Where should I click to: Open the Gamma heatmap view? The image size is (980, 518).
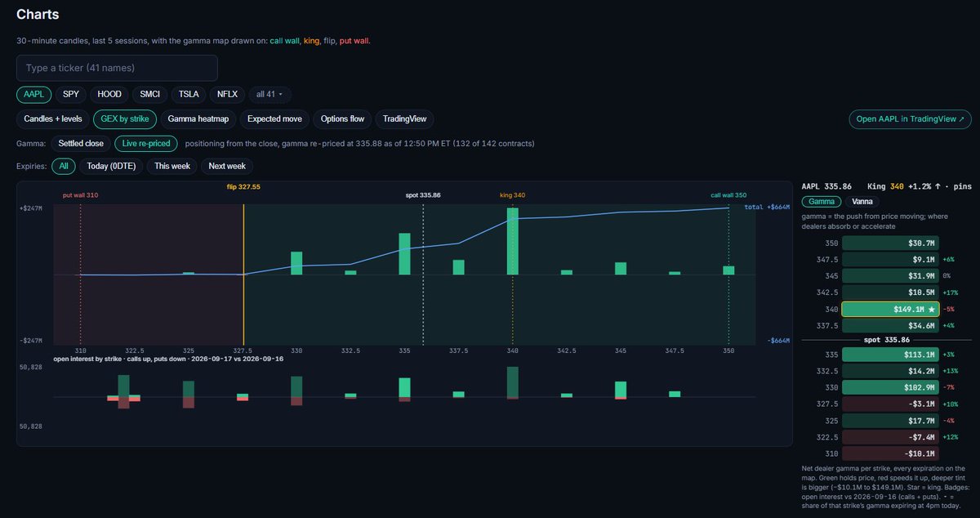click(x=200, y=118)
